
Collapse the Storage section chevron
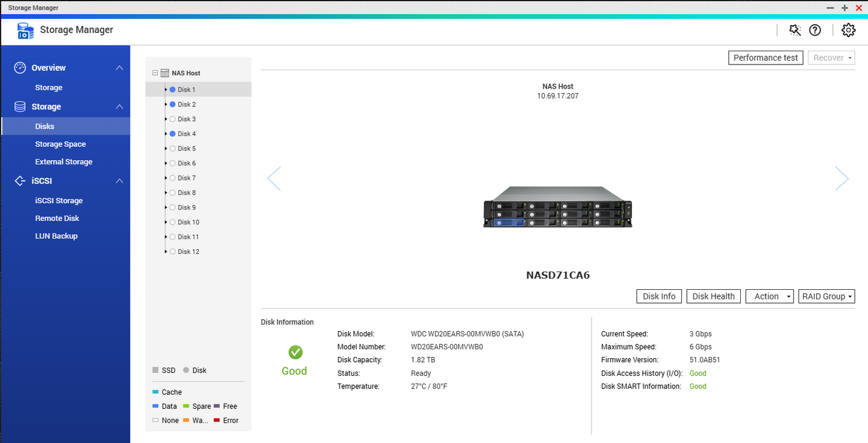(120, 107)
